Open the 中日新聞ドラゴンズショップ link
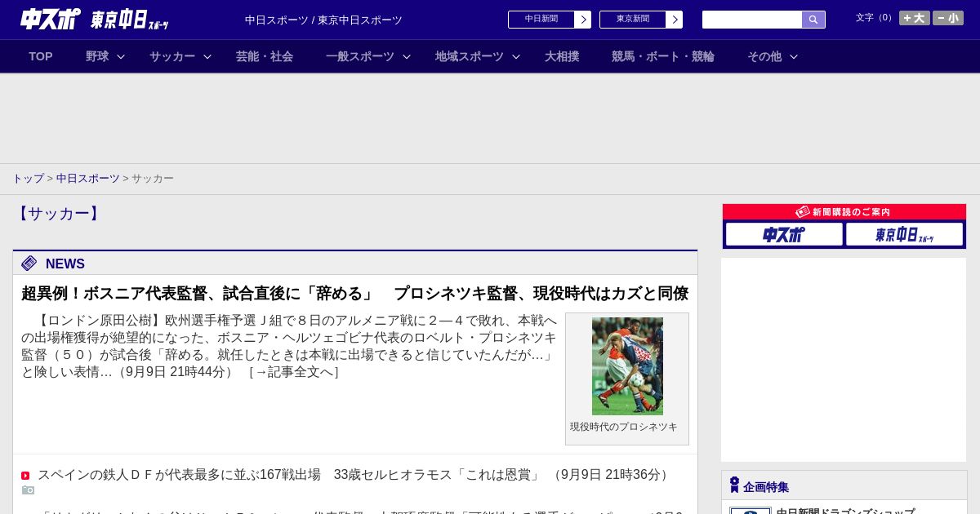The height and width of the screenshot is (514, 980). (845, 512)
